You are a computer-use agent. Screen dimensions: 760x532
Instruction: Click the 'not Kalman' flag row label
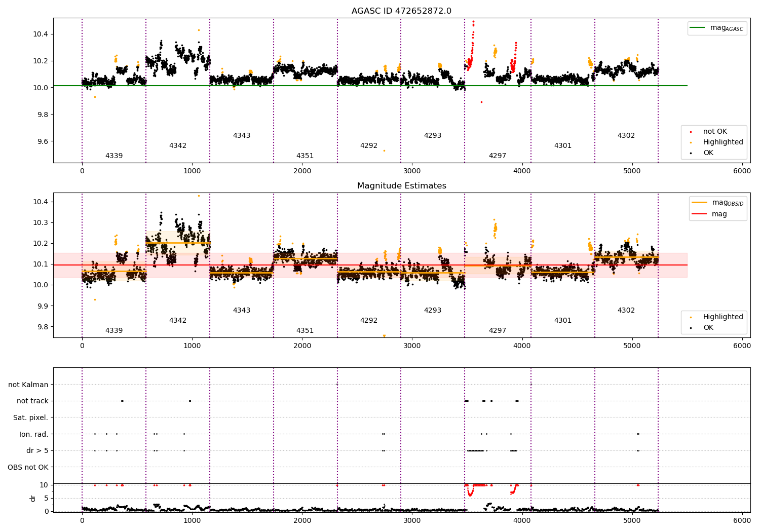[x=28, y=385]
